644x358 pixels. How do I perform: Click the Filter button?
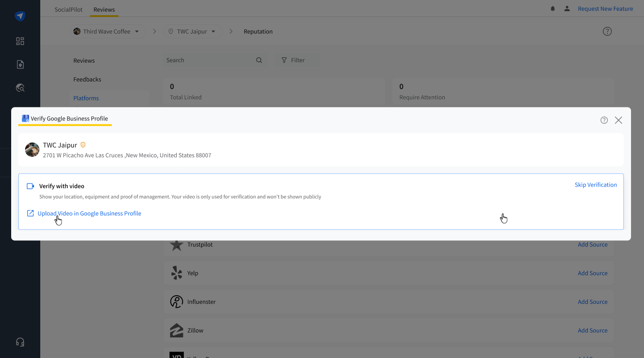click(297, 60)
